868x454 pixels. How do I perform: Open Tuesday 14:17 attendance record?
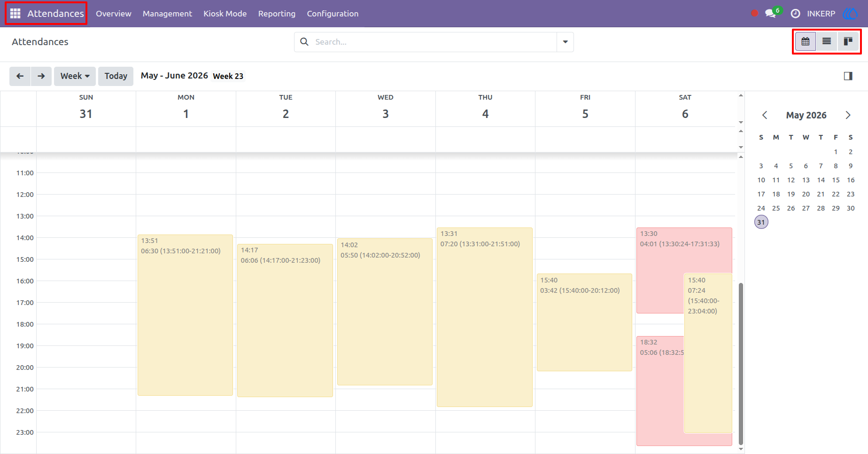pos(285,321)
